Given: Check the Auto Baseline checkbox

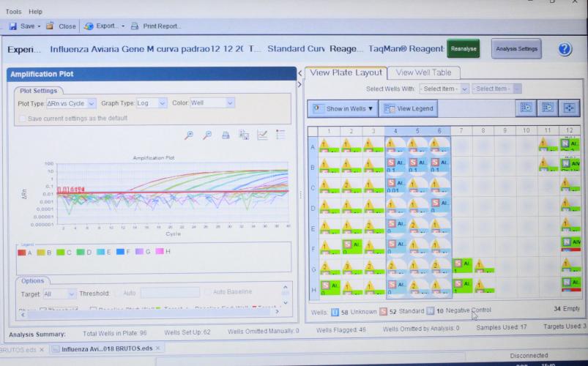Looking at the screenshot, I should [208, 294].
